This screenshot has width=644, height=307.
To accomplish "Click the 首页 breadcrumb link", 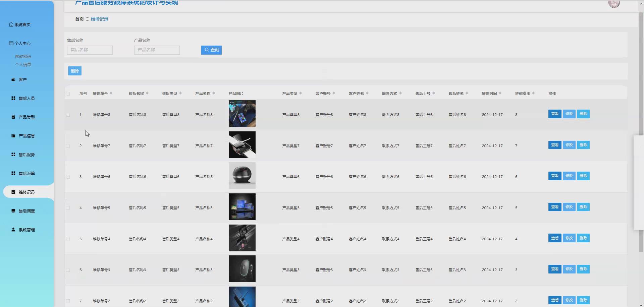I will [79, 19].
